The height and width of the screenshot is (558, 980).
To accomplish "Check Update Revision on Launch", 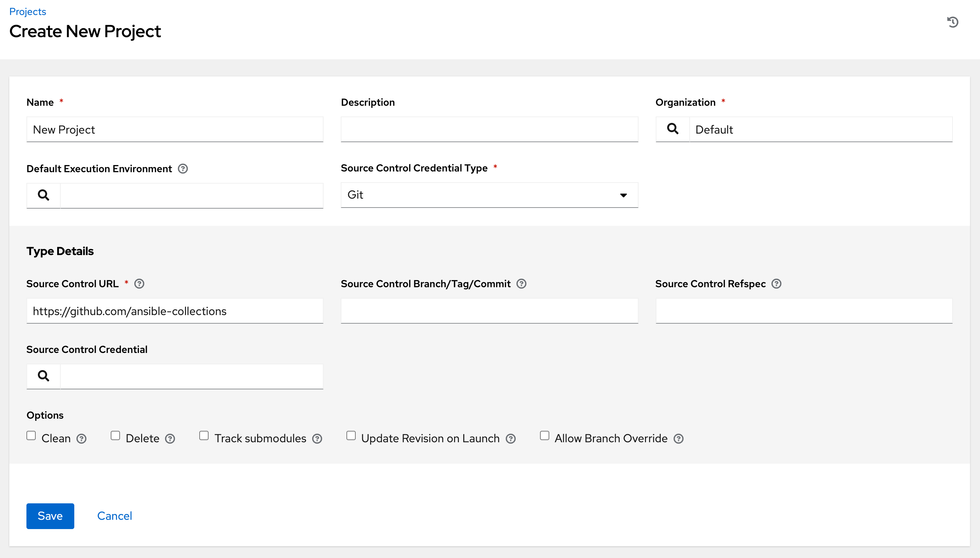I will [x=351, y=436].
